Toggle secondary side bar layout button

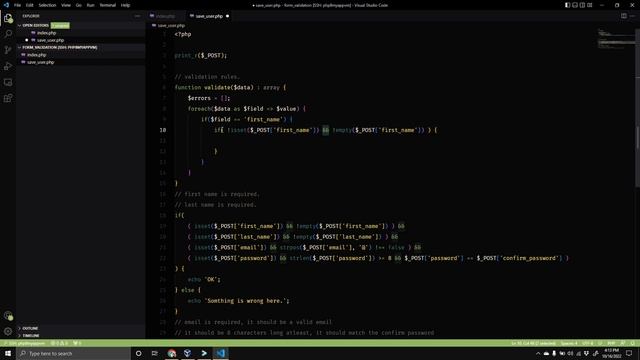[x=582, y=5]
